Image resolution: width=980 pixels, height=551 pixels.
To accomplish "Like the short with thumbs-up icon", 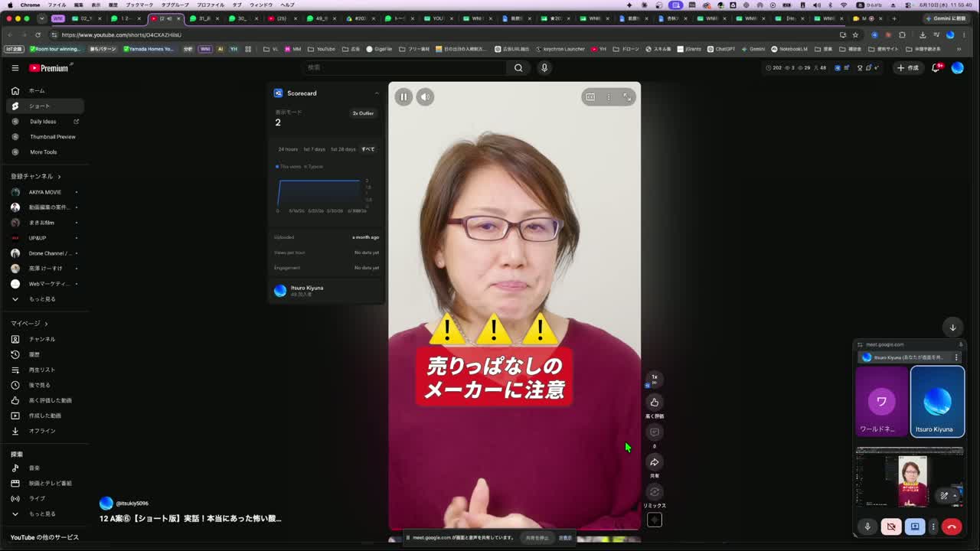I will point(654,402).
